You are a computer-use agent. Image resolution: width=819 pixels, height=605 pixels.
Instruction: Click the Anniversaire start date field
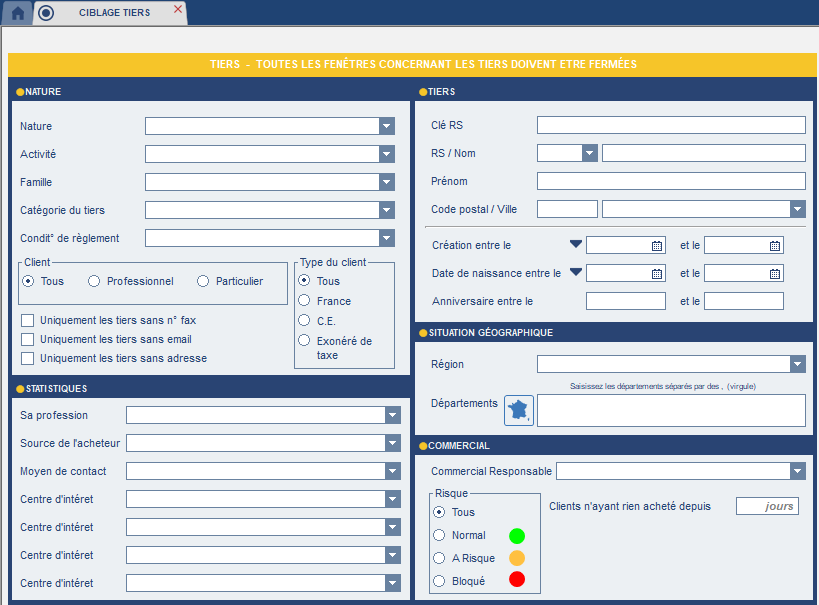coord(626,301)
